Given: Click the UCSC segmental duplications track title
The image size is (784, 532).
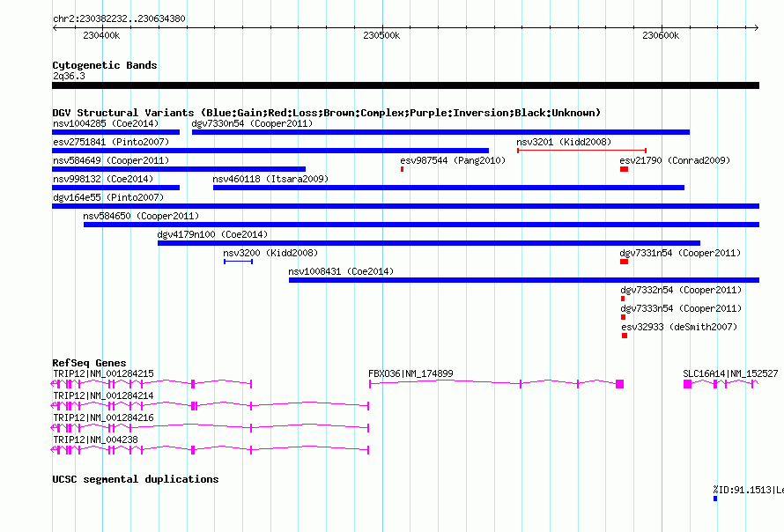Looking at the screenshot, I should [x=136, y=479].
